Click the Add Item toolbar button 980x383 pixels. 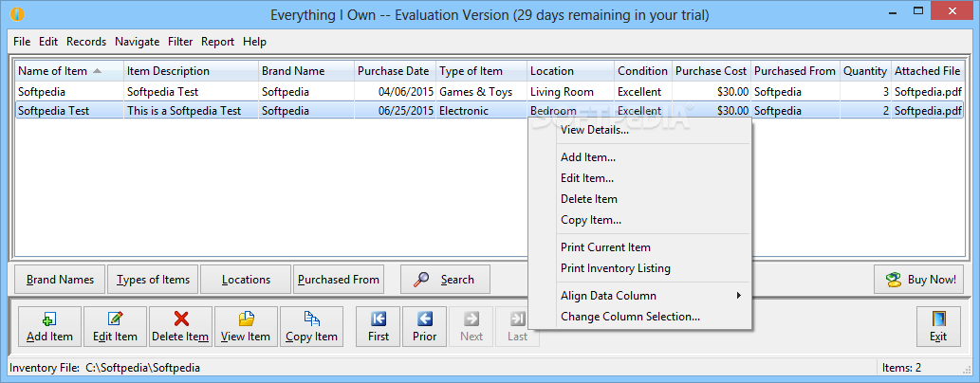49,326
